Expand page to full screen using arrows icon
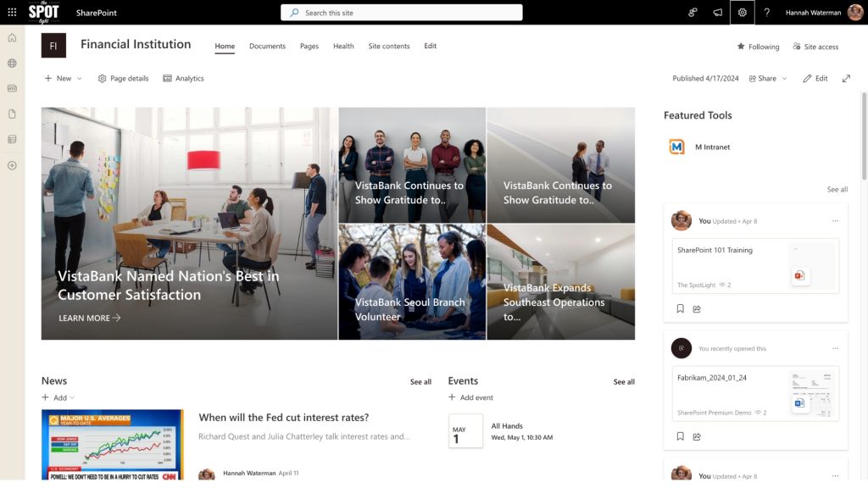Screen dimensions: 868x488 [846, 79]
